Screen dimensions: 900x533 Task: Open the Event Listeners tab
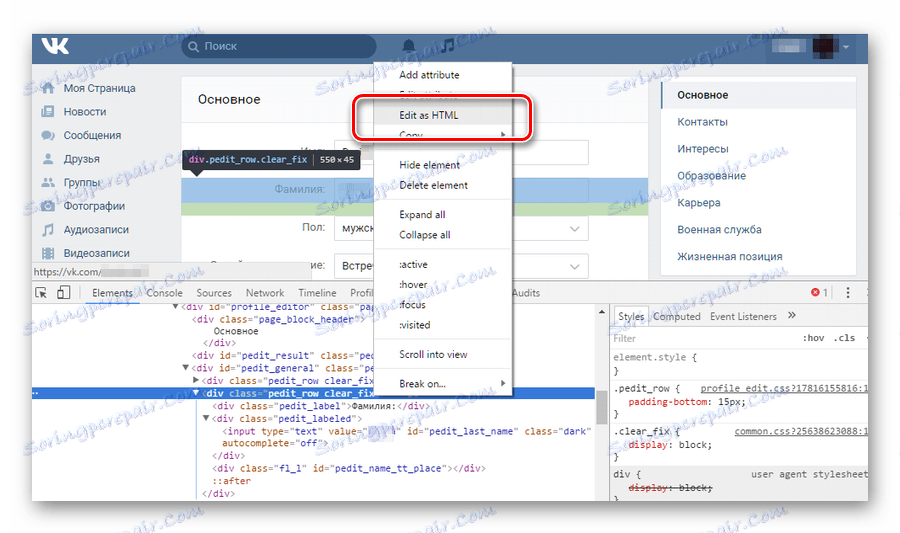[743, 316]
